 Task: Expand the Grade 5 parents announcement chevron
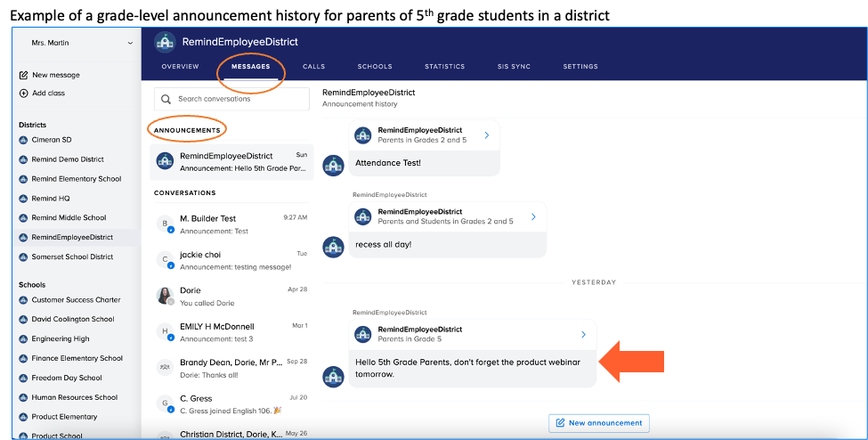pos(583,335)
